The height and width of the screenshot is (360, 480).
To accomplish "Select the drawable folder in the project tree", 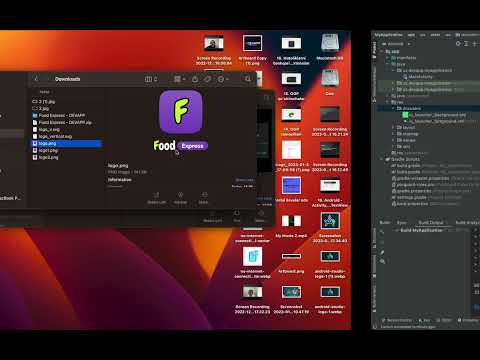I will click(408, 108).
